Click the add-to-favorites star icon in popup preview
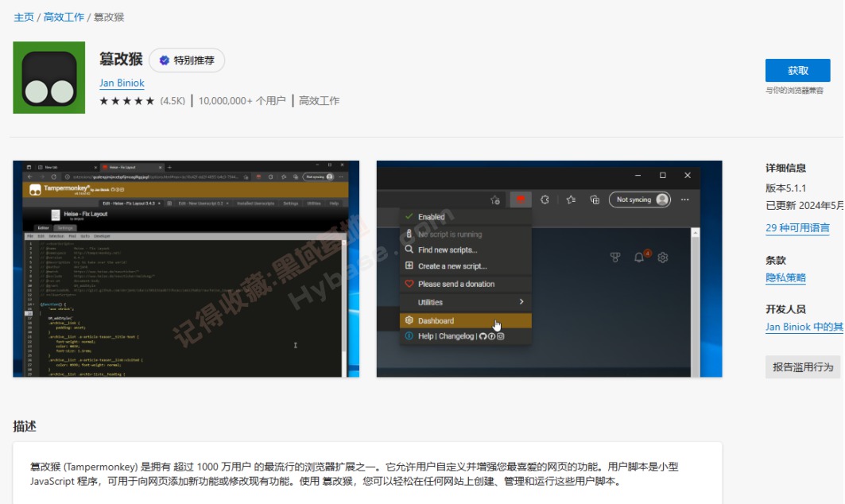This screenshot has width=845, height=504. pos(495,200)
